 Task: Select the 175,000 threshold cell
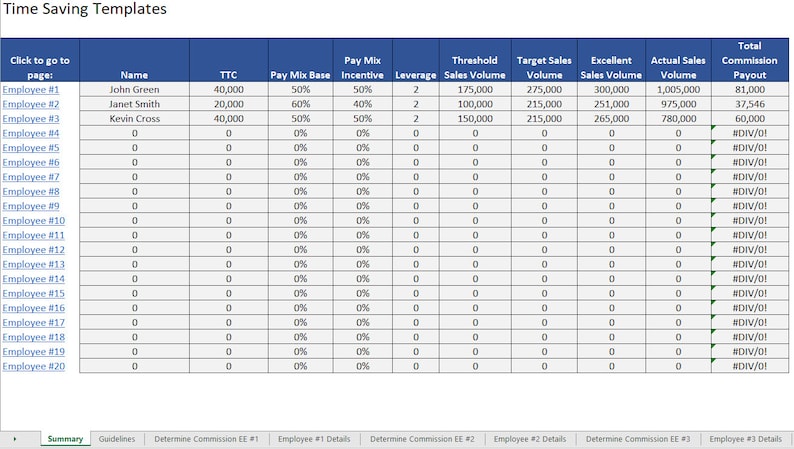tap(475, 90)
